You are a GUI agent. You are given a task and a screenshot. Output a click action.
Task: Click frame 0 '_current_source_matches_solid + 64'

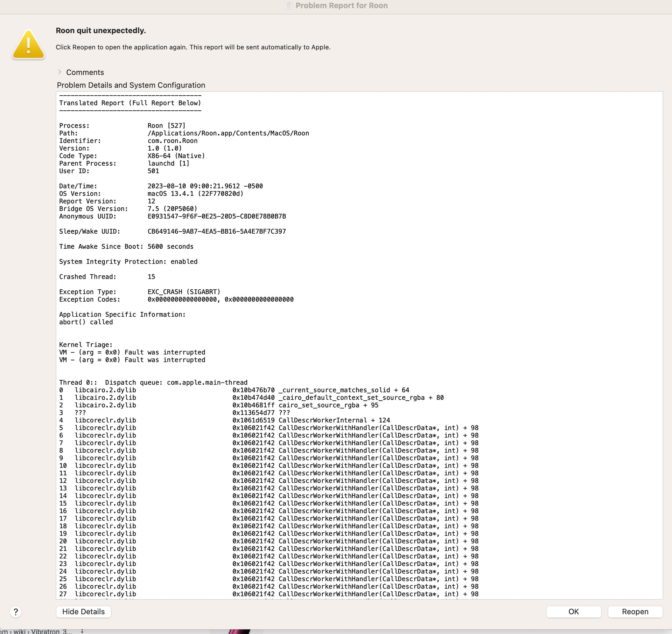click(344, 390)
